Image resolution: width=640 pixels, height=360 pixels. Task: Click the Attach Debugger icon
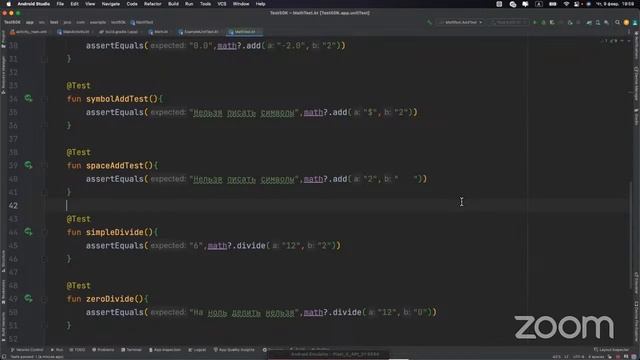(x=570, y=22)
